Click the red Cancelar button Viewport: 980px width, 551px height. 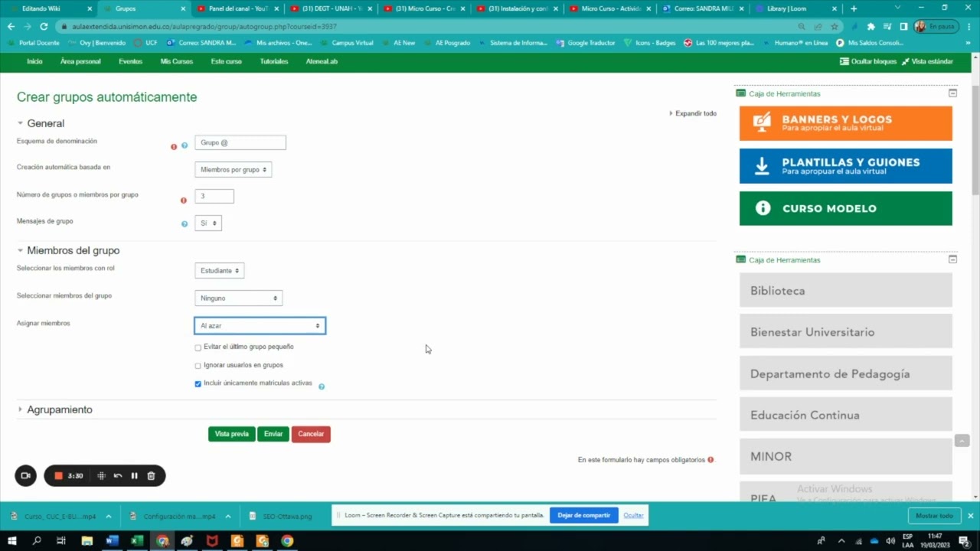(x=311, y=434)
